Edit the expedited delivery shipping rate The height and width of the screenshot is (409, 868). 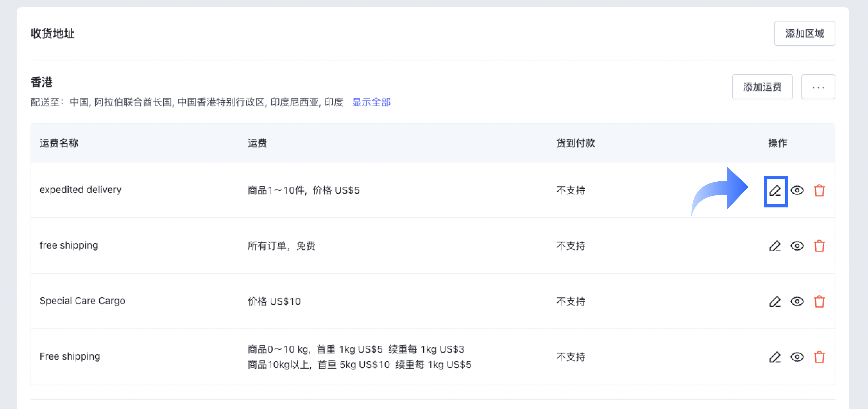point(775,191)
